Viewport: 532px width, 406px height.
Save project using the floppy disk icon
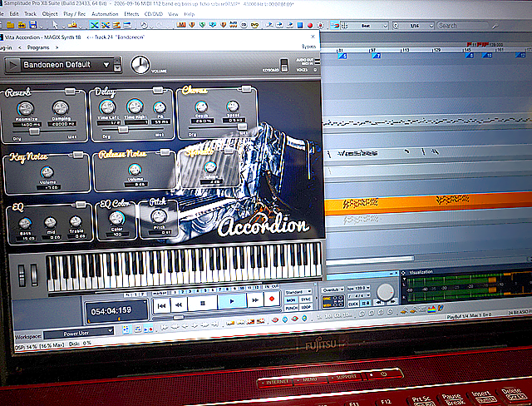pyautogui.click(x=33, y=25)
